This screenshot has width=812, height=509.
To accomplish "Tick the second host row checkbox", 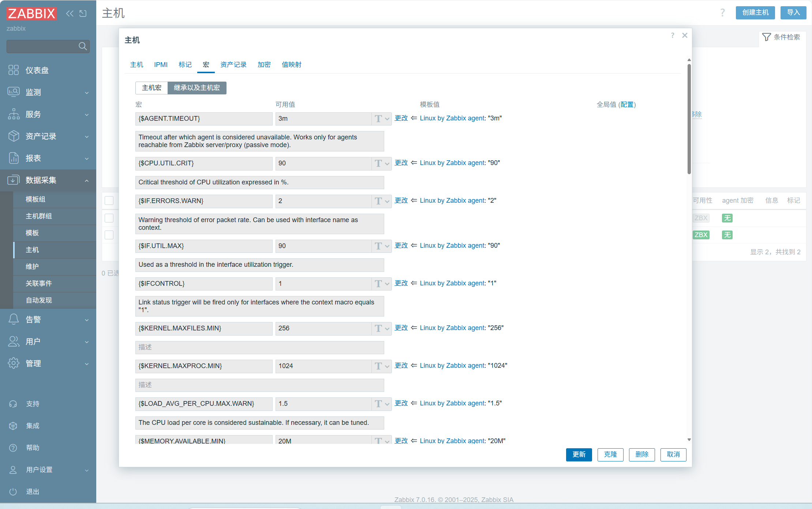I will [109, 235].
